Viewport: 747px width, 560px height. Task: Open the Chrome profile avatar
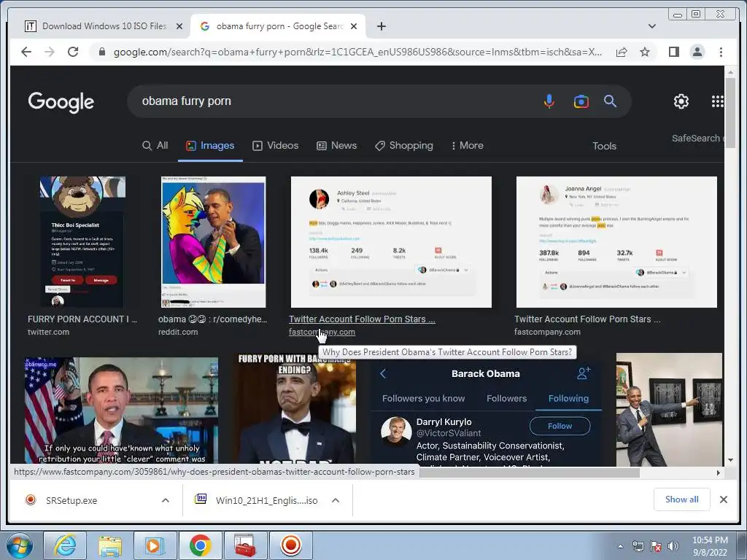[697, 52]
